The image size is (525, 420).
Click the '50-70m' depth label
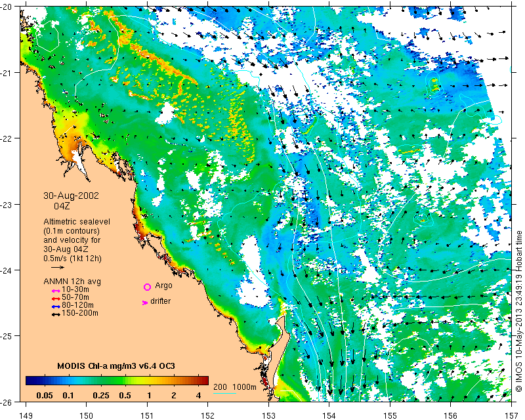click(75, 297)
